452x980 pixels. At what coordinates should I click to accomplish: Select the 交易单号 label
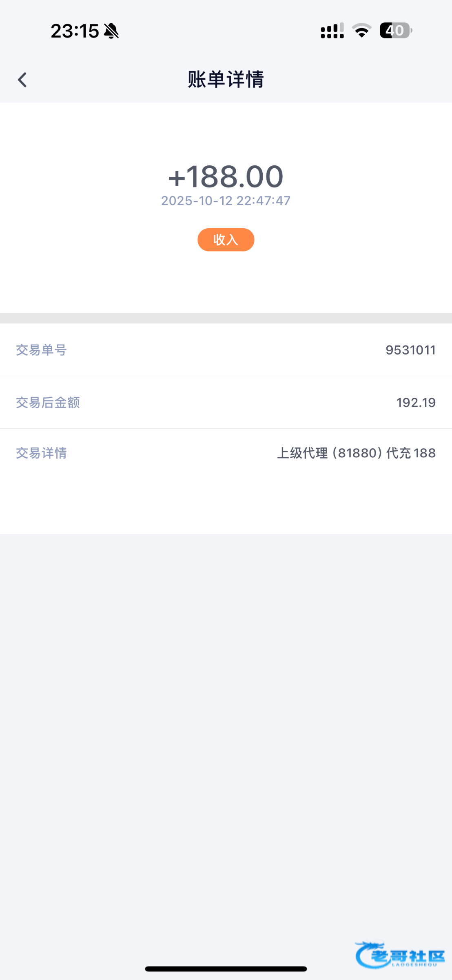click(x=41, y=350)
